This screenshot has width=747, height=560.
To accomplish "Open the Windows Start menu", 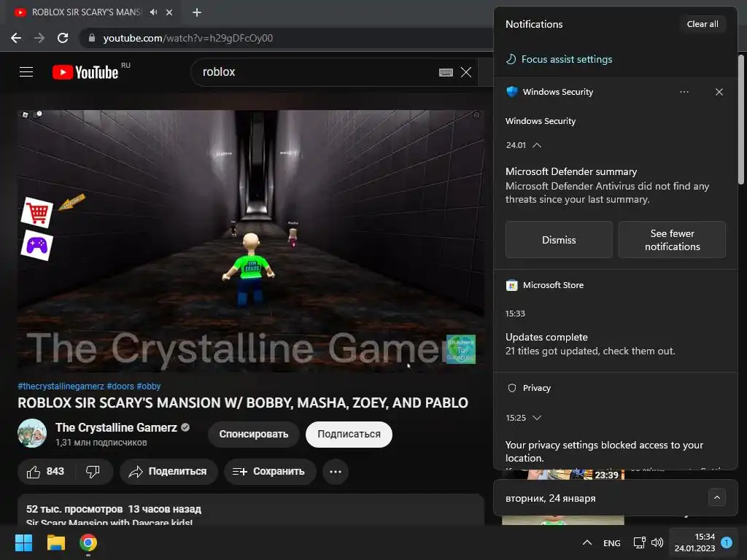I will click(24, 542).
